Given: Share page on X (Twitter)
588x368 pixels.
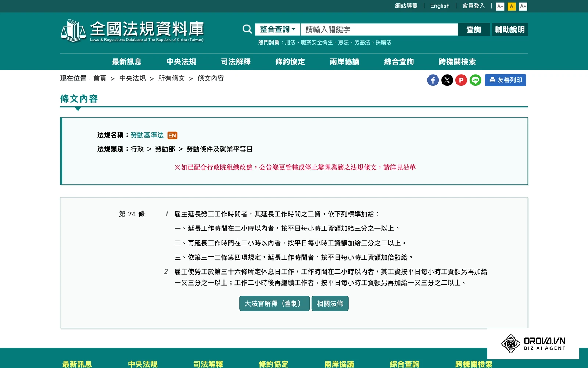Looking at the screenshot, I should tap(447, 80).
